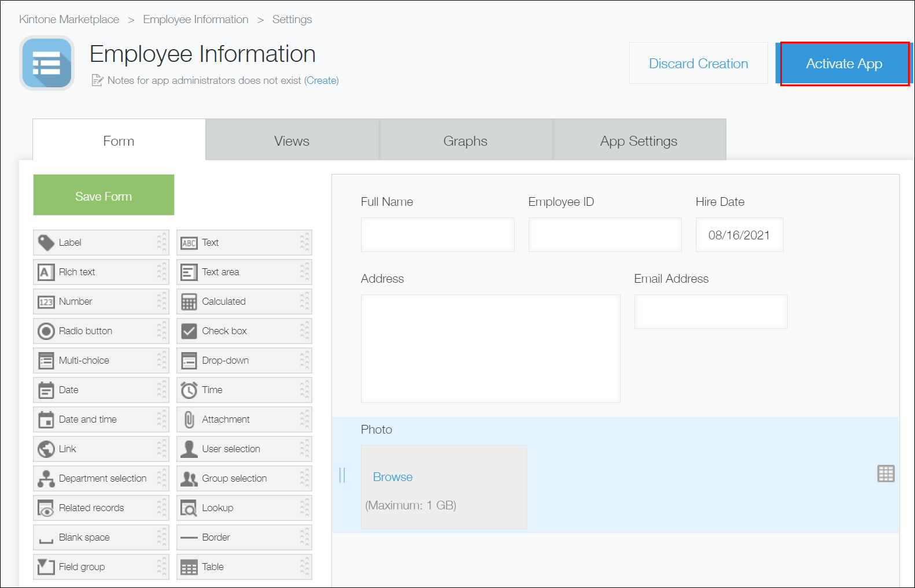Click the green Save Form button
The image size is (915, 588).
[104, 195]
